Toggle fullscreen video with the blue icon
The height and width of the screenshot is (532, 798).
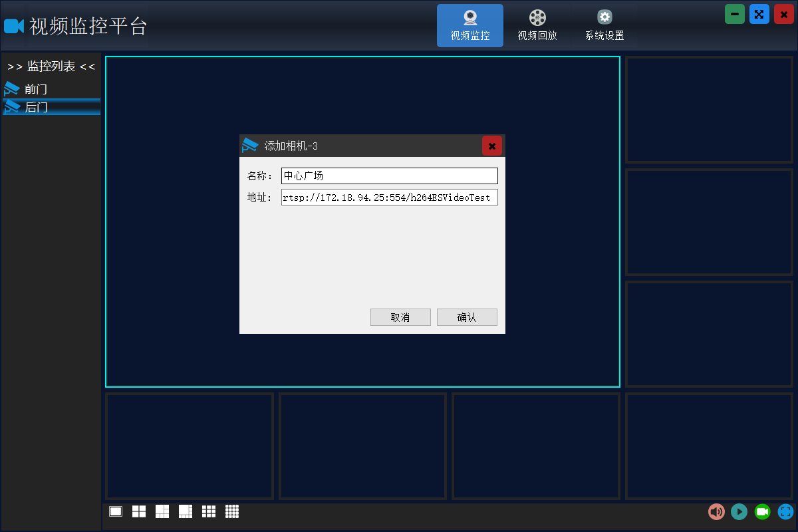pyautogui.click(x=785, y=511)
